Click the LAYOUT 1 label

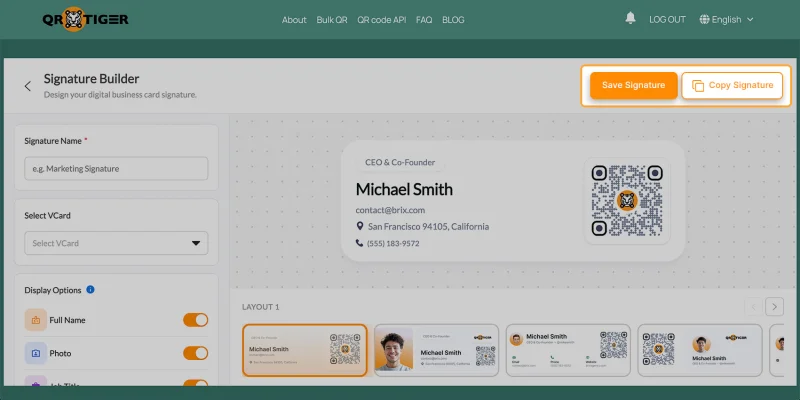261,307
